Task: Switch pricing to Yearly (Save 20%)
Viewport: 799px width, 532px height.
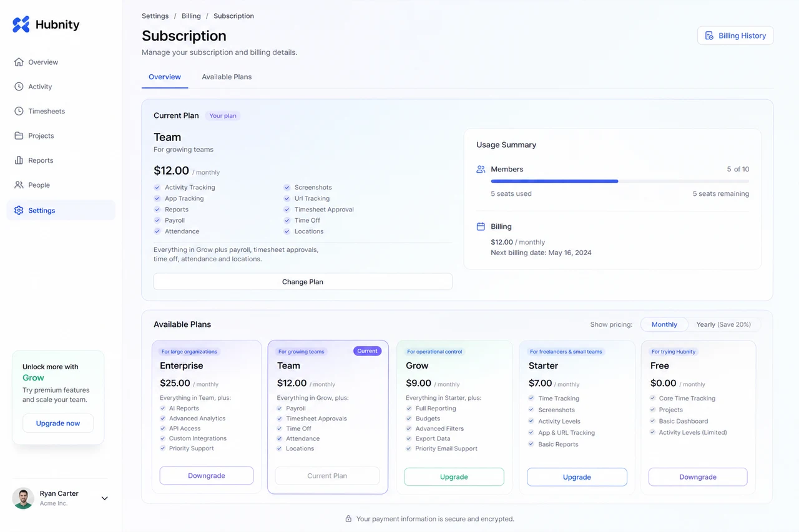Action: click(723, 324)
